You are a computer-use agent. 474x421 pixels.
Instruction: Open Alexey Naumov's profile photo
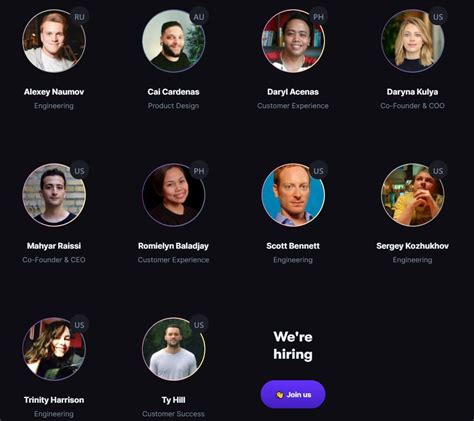point(54,41)
